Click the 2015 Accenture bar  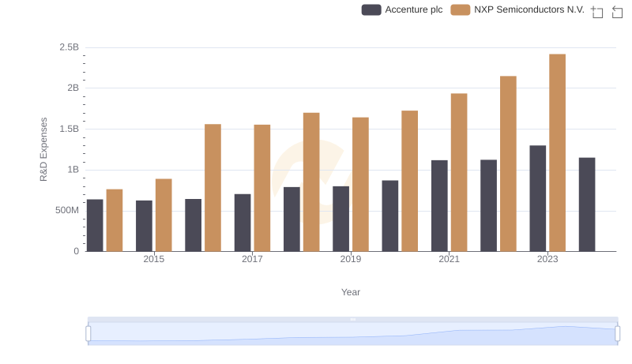tap(144, 226)
